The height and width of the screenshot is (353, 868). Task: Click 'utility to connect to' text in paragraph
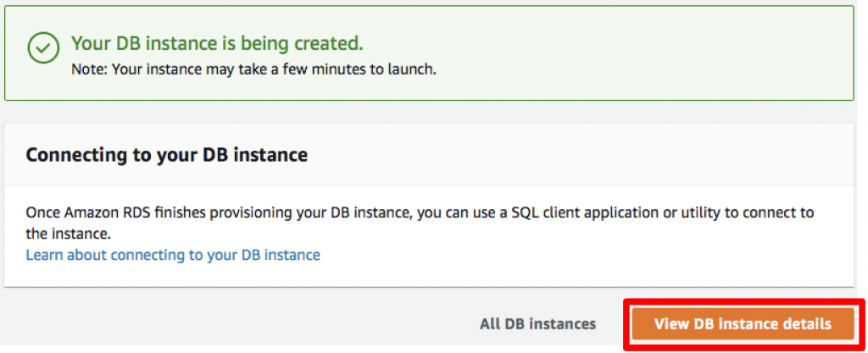point(744,212)
